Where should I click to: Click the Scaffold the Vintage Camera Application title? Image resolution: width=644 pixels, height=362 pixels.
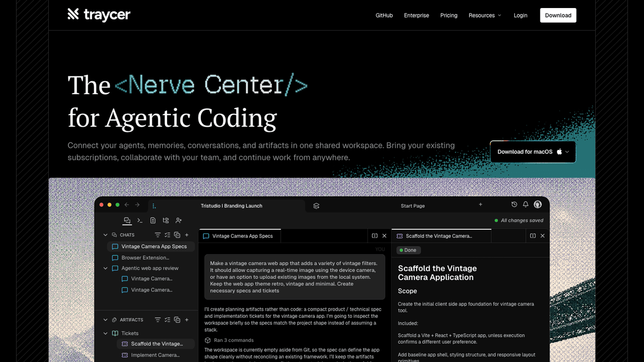[x=437, y=273]
